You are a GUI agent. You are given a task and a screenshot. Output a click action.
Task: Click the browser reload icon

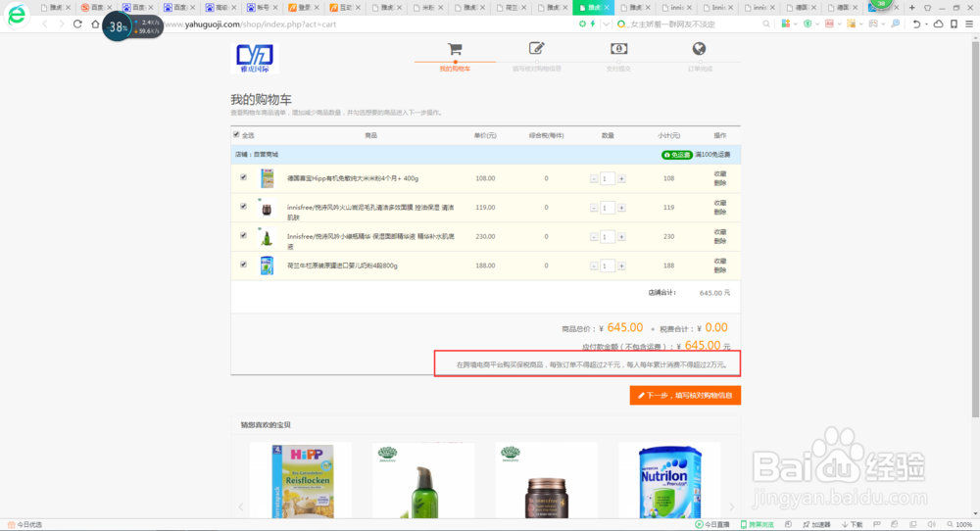click(x=77, y=24)
